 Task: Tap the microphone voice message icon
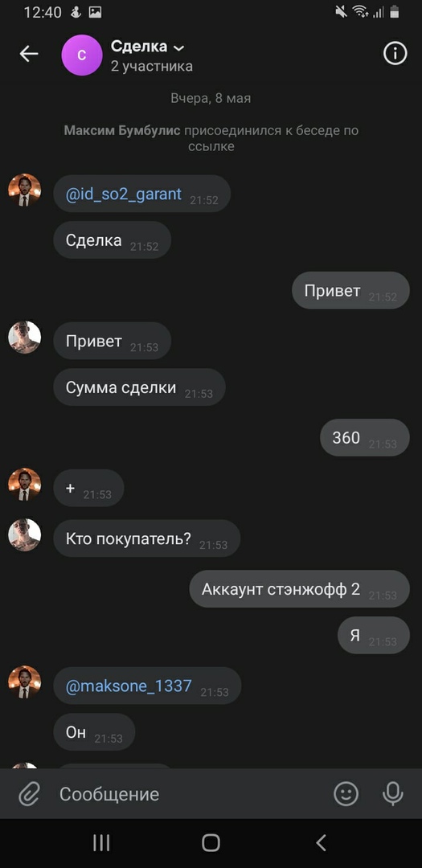pyautogui.click(x=392, y=794)
